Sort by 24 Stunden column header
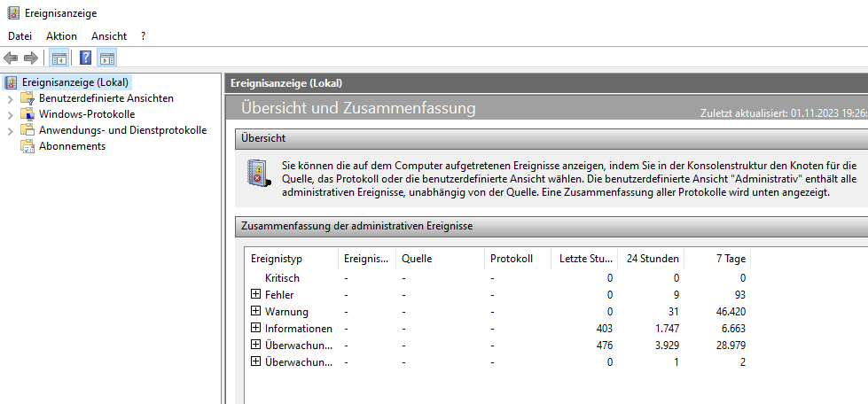 tap(651, 259)
